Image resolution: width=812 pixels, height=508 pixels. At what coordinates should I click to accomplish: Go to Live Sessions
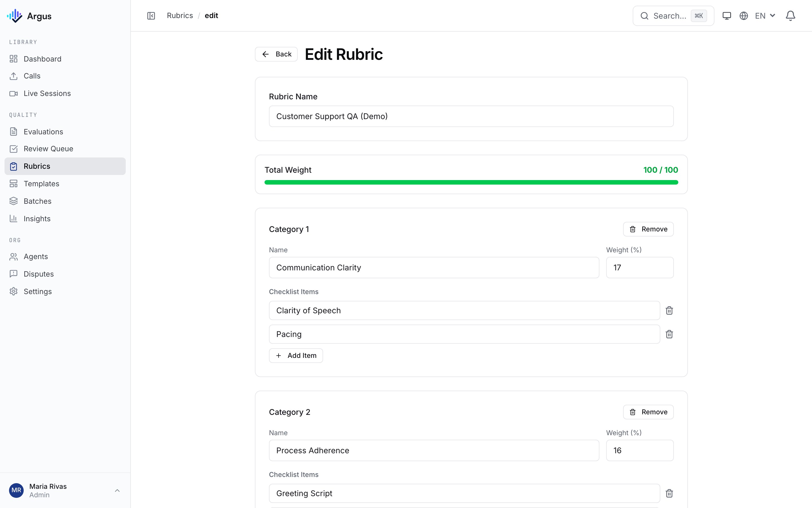[x=65, y=93]
